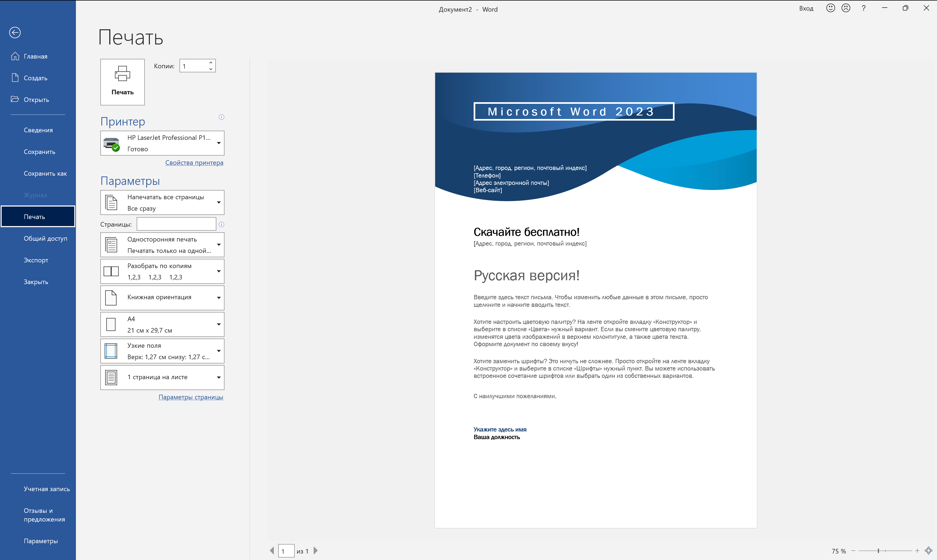Viewport: 937px width, 560px height.
Task: Open the Сведения menu item
Action: click(x=38, y=130)
